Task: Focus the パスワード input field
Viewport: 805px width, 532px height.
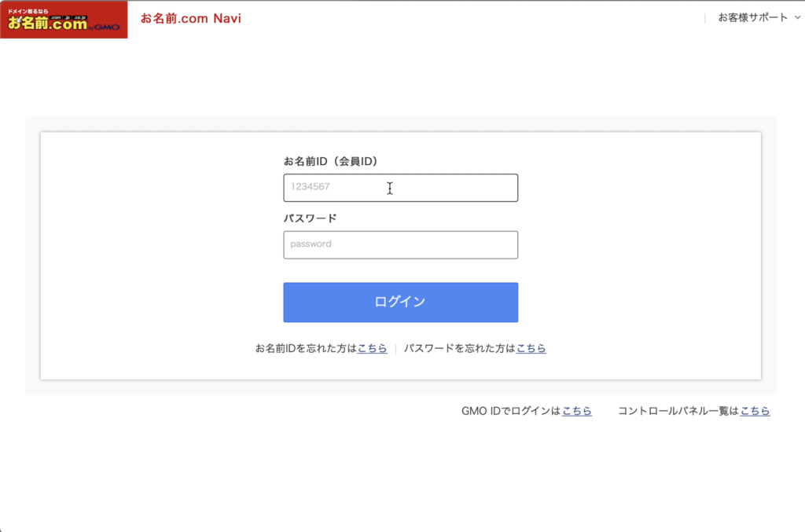Action: click(x=400, y=244)
